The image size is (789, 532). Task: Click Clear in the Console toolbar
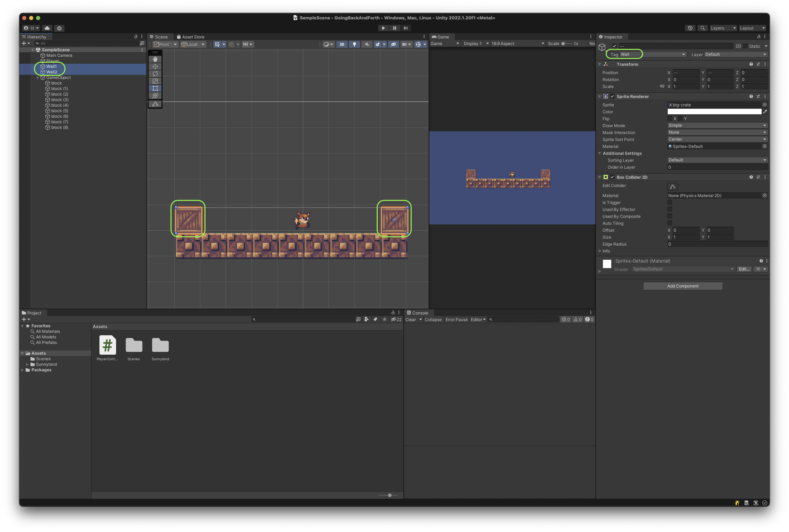tap(410, 319)
